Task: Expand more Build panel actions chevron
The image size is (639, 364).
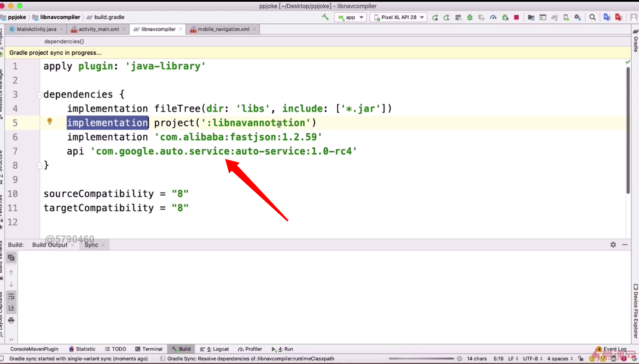Action: [11, 339]
